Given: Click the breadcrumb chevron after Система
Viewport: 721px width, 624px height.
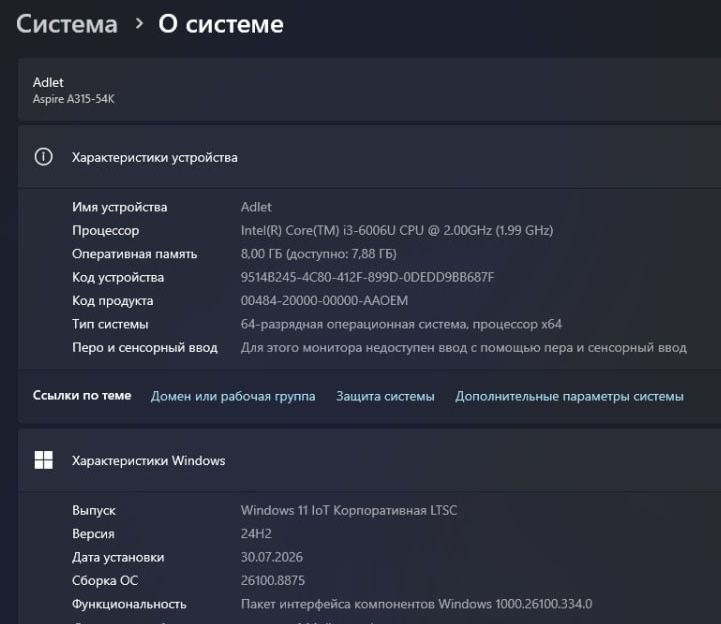Looking at the screenshot, I should tap(138, 23).
